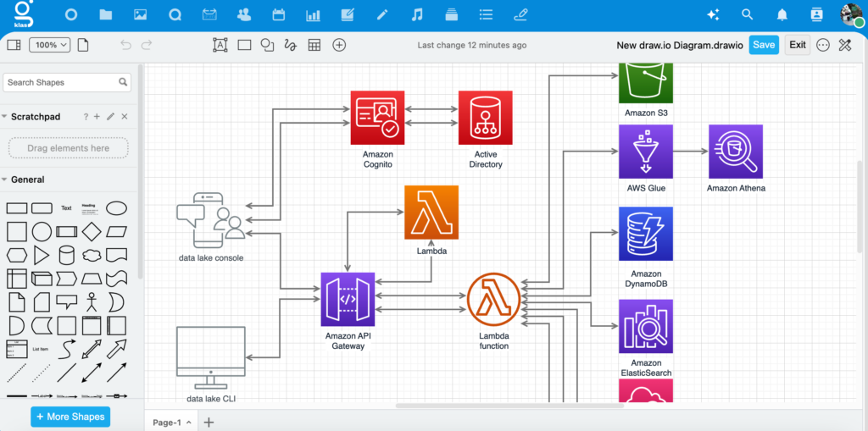Screen dimensions: 868x431
Task: Open the user avatar menu
Action: click(852, 15)
